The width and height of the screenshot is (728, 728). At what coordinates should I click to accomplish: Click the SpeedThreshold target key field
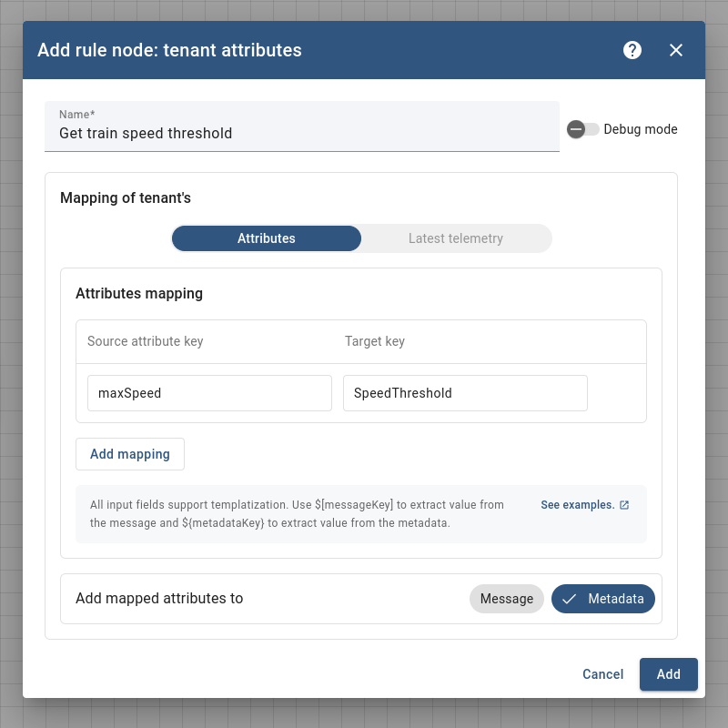(465, 393)
